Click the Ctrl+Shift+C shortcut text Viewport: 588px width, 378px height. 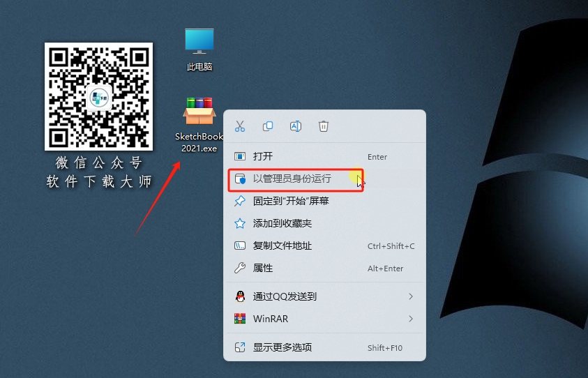coord(391,246)
